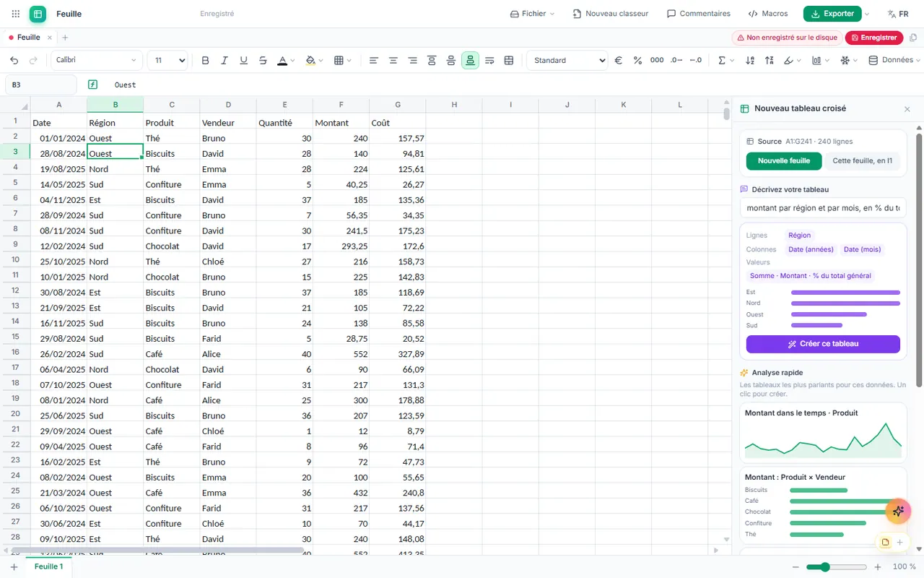Viewport: 924px width, 578px height.
Task: Open the formula function icon
Action: (x=92, y=85)
